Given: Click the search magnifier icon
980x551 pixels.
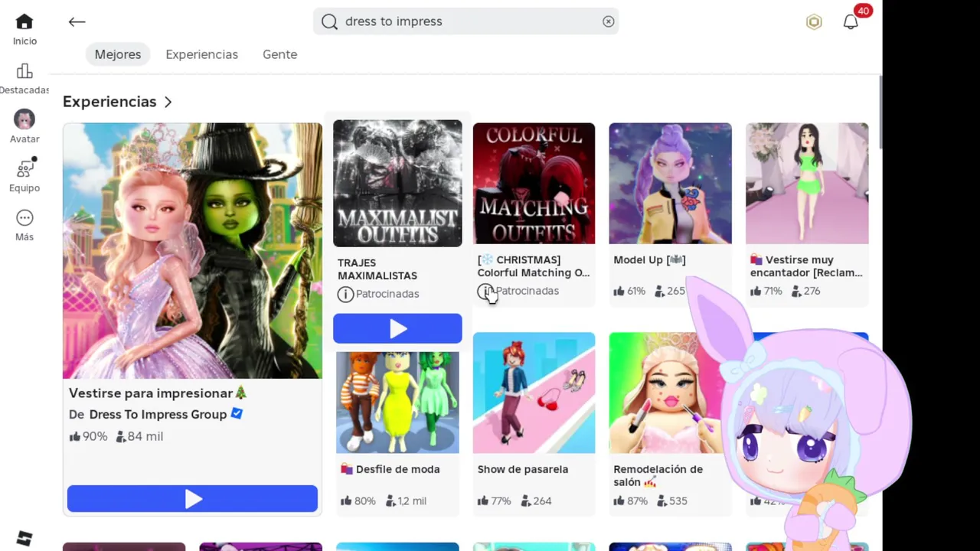Looking at the screenshot, I should point(329,21).
